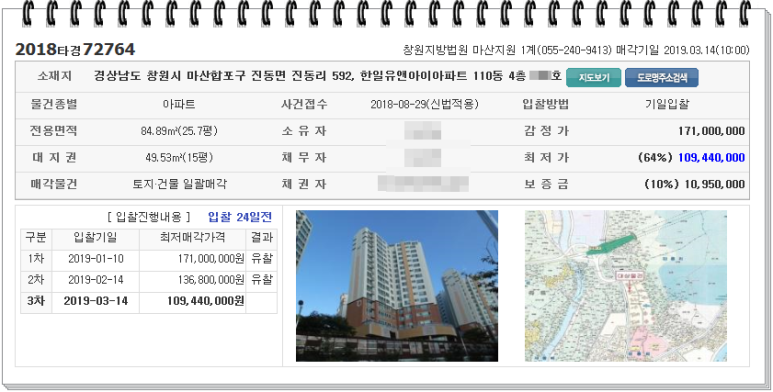Viewport: 773px width, 392px height.
Task: Click the 결과 column header
Action: 262,238
